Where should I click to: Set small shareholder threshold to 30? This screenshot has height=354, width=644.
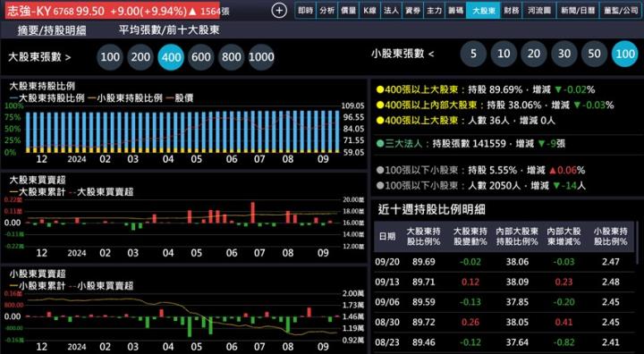tap(564, 54)
